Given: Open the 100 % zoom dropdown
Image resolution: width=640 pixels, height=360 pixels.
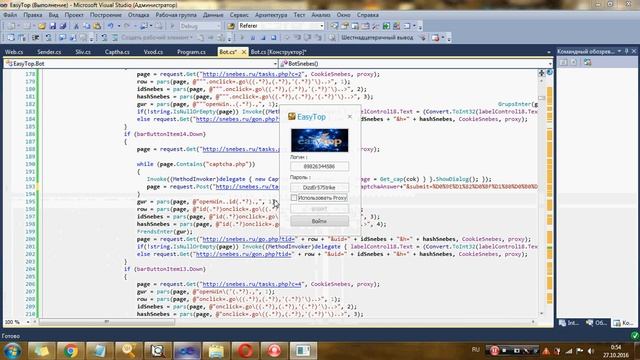Looking at the screenshot, I should (28, 322).
